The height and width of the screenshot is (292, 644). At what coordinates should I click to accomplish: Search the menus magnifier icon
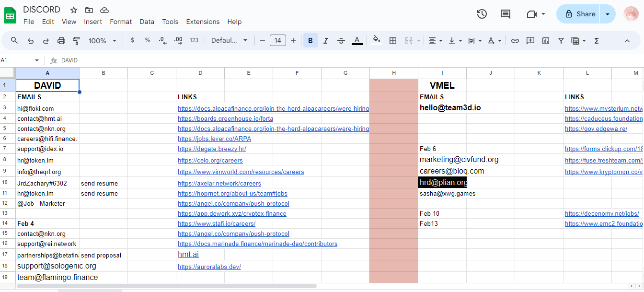click(14, 41)
